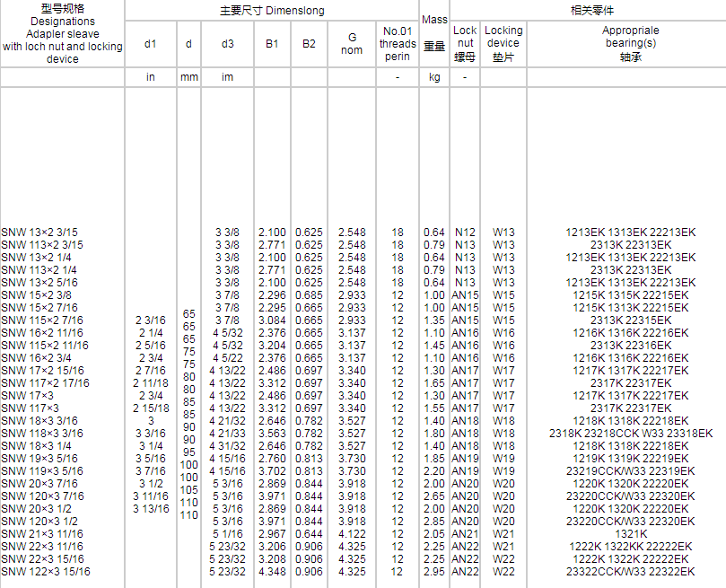Select the SNW 13×2 3/15 row designation
This screenshot has width=726, height=588.
point(39,232)
